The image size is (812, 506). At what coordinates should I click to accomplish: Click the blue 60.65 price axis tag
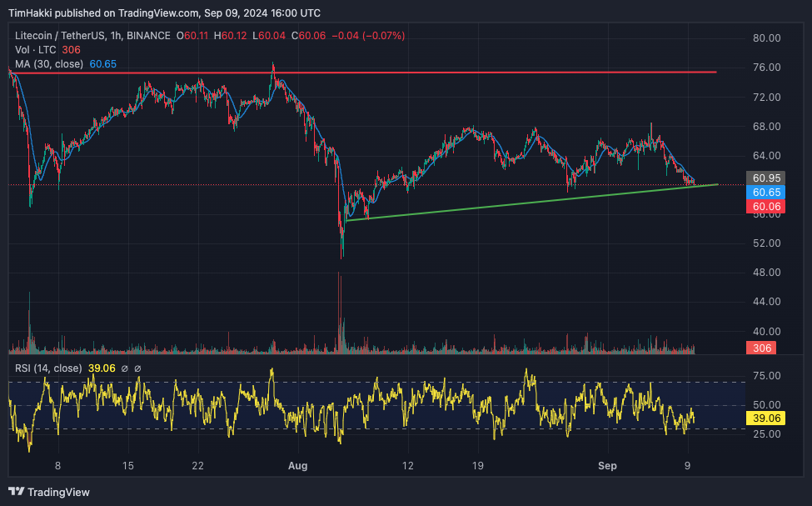click(766, 193)
